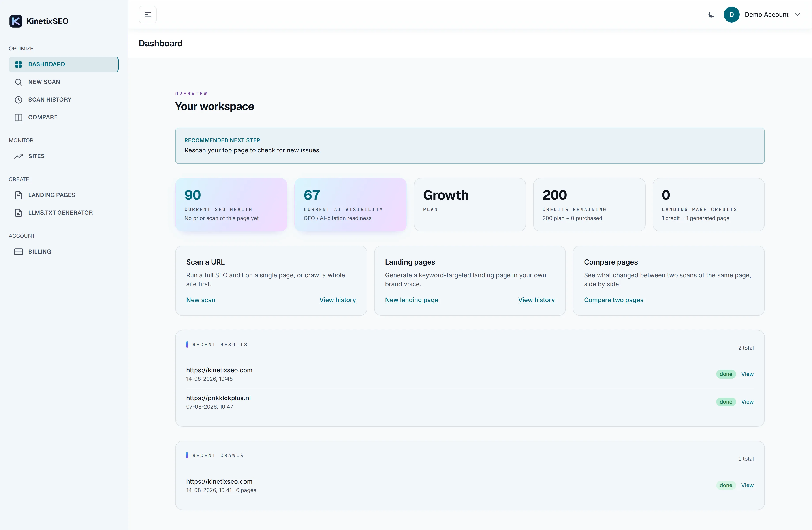Screen dimensions: 812x530
Task: Click the Compare two pages link
Action: [x=613, y=300]
